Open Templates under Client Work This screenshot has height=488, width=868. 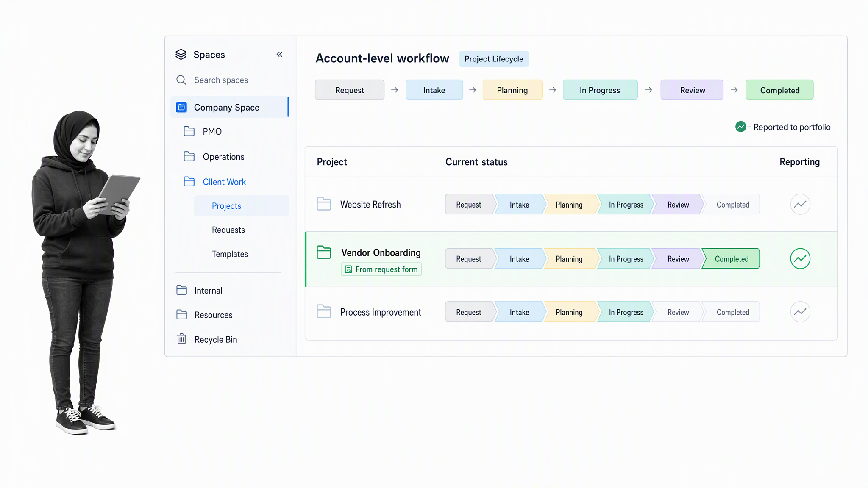coord(230,254)
